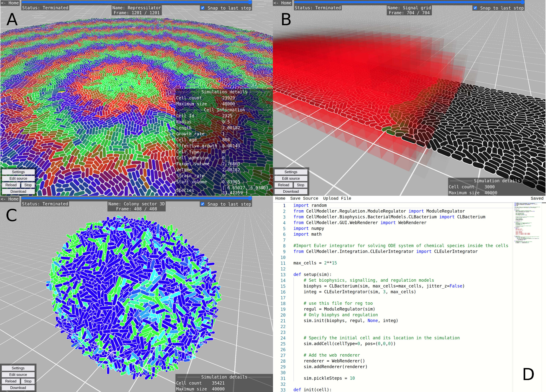The width and height of the screenshot is (546, 392).
Task: Download the Signal grid simulation data
Action: point(290,191)
